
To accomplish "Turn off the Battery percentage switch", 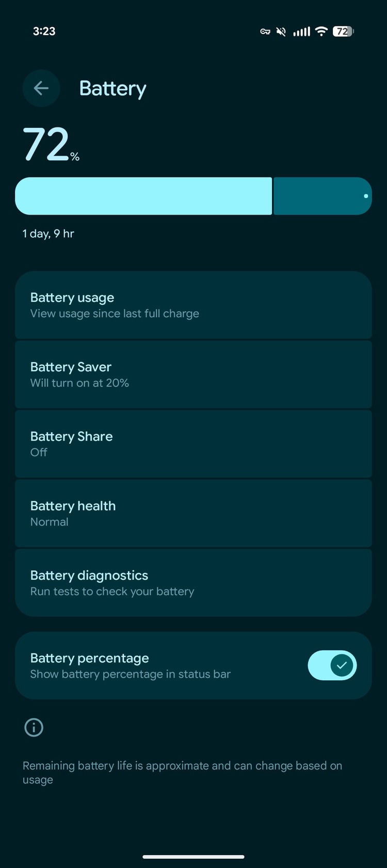I will coord(332,665).
